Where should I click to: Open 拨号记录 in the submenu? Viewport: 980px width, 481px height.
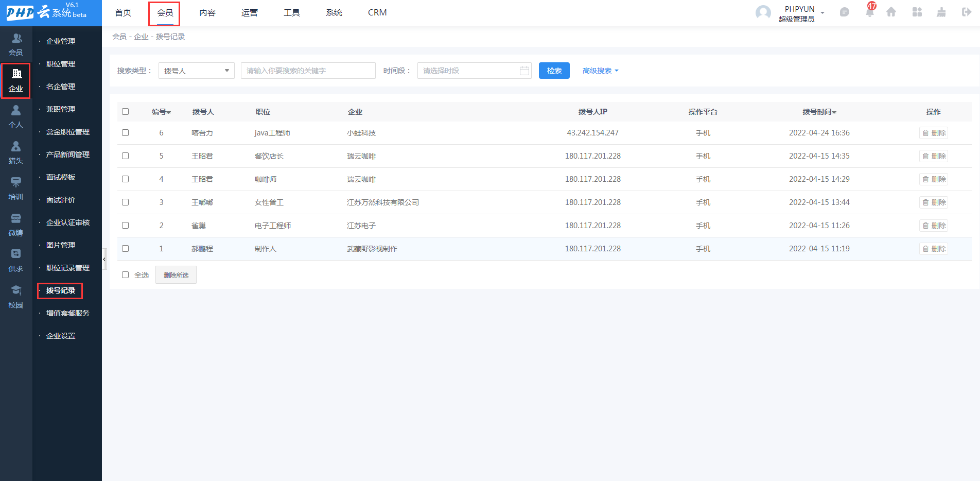[x=61, y=290]
